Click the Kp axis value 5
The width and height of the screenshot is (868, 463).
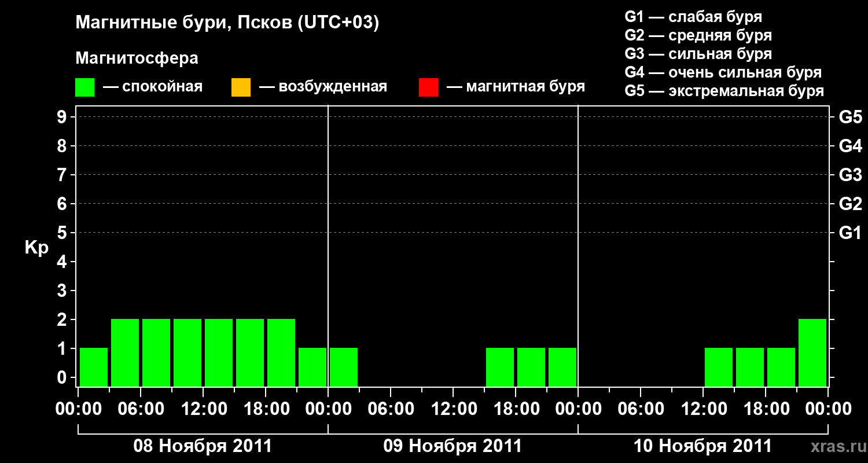[x=63, y=233]
